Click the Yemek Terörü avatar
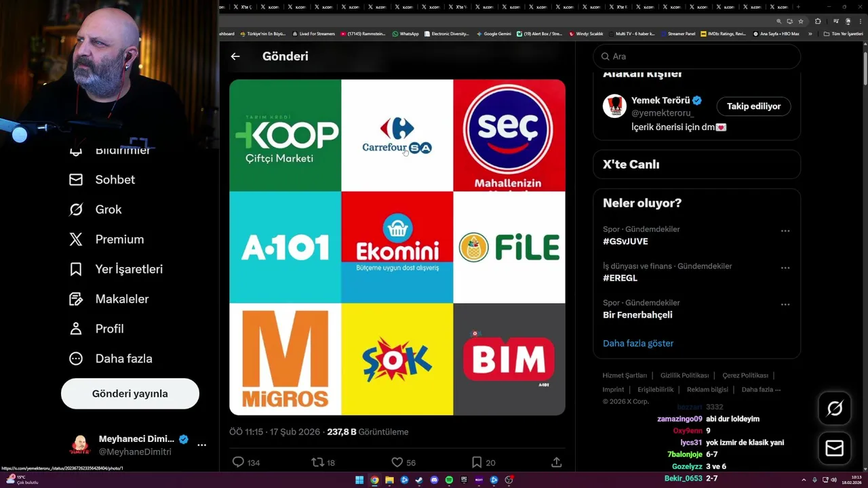 click(614, 106)
